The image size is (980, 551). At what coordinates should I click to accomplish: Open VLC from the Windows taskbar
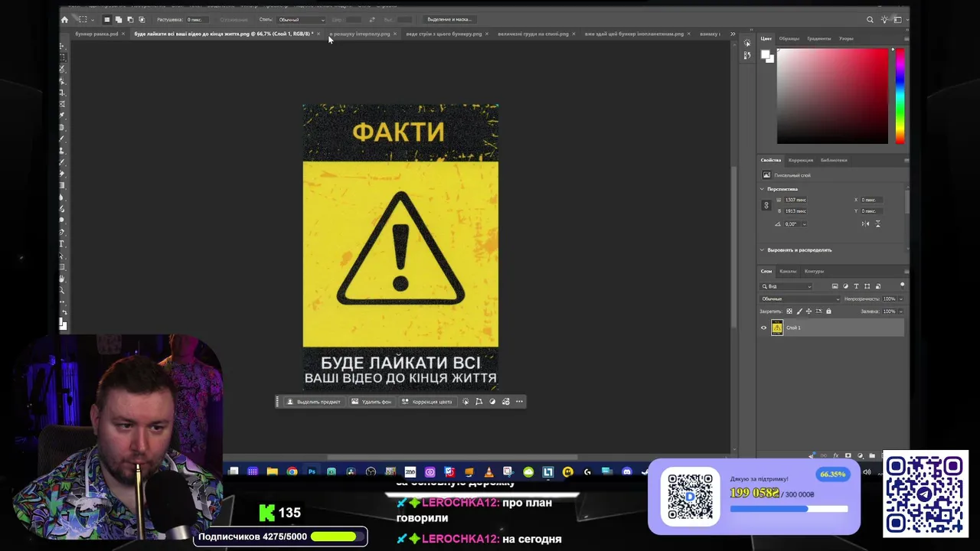(488, 471)
